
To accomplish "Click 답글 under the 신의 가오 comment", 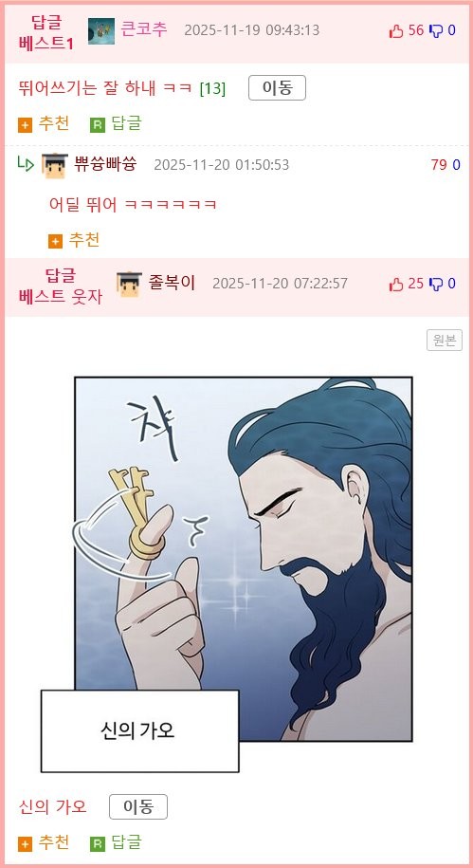I will (116, 842).
